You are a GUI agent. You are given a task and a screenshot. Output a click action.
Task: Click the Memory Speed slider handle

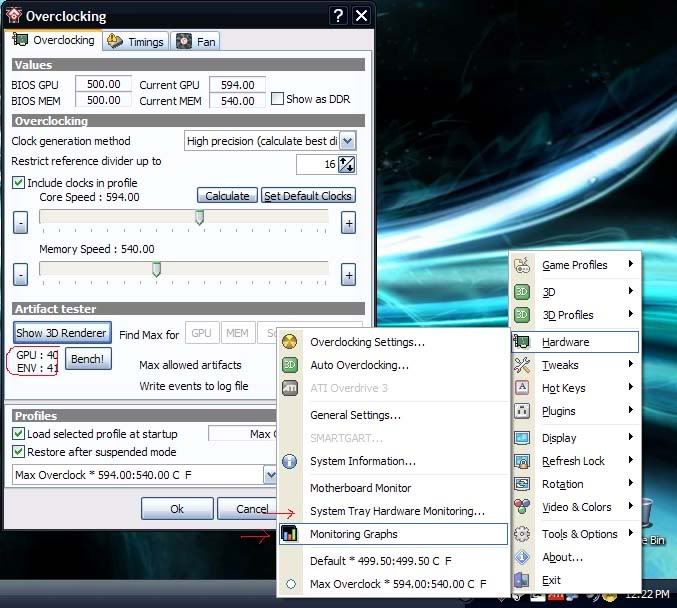(x=156, y=269)
